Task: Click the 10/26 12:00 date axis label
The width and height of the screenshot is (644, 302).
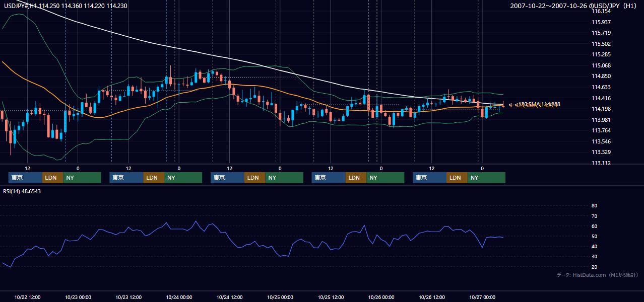Action: (432, 297)
